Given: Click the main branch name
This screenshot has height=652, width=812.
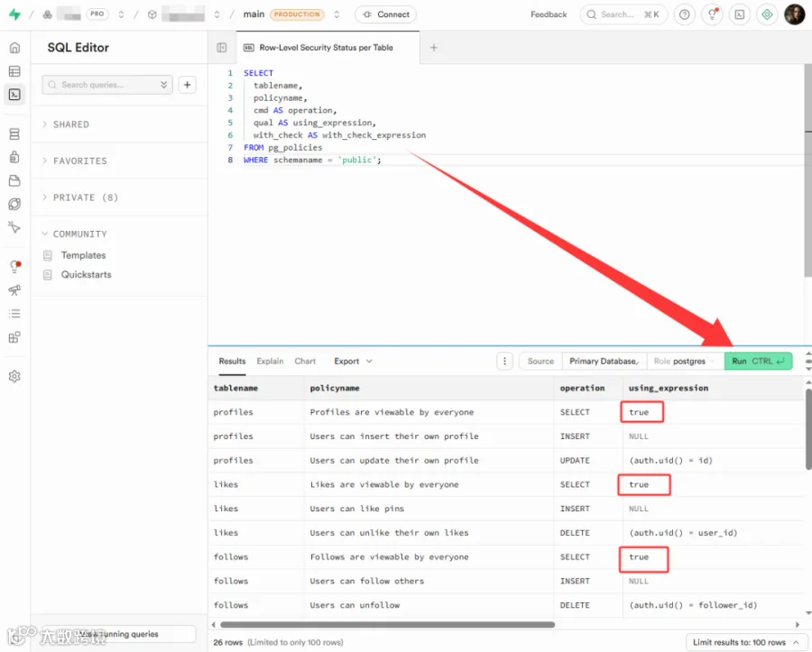Looking at the screenshot, I should 254,14.
